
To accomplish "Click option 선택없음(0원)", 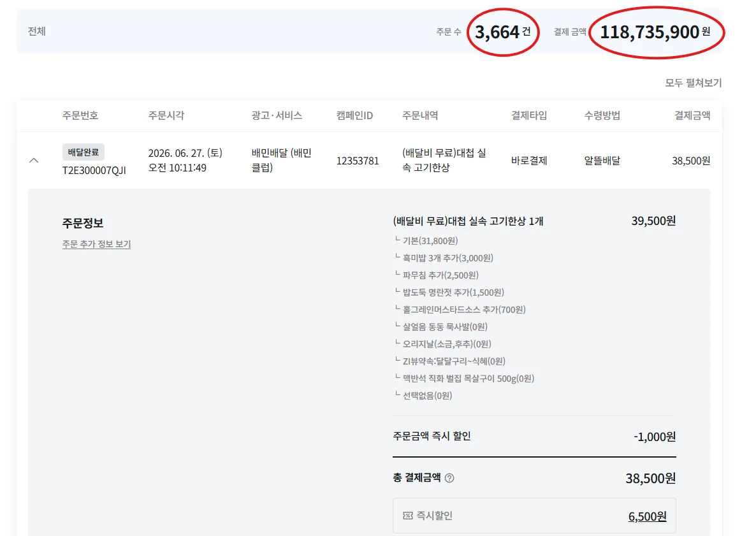I will coord(427,396).
